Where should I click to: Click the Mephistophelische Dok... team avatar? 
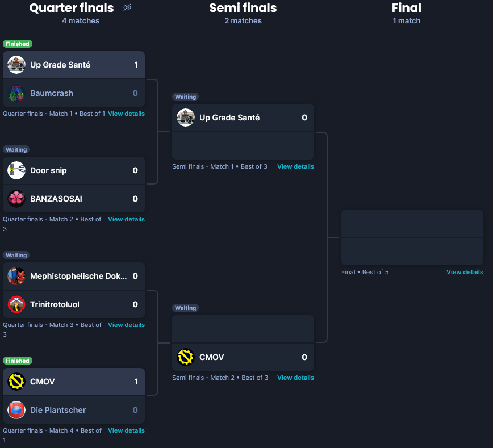[16, 276]
